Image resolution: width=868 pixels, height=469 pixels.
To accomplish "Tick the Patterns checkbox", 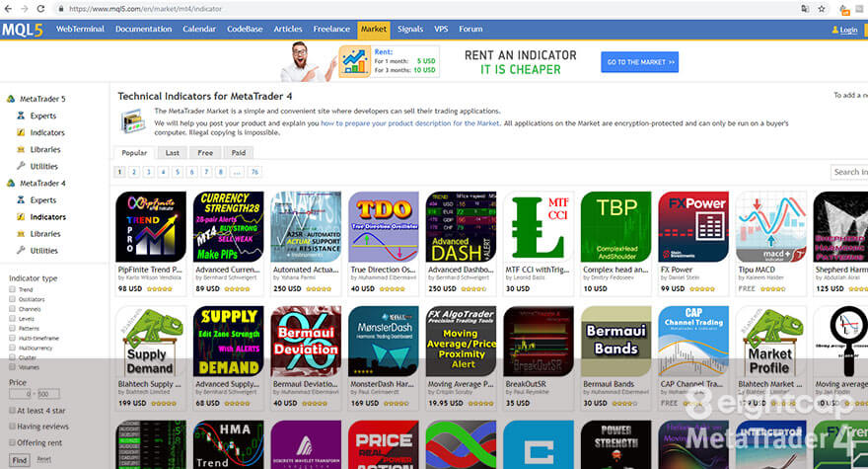I will tap(12, 328).
